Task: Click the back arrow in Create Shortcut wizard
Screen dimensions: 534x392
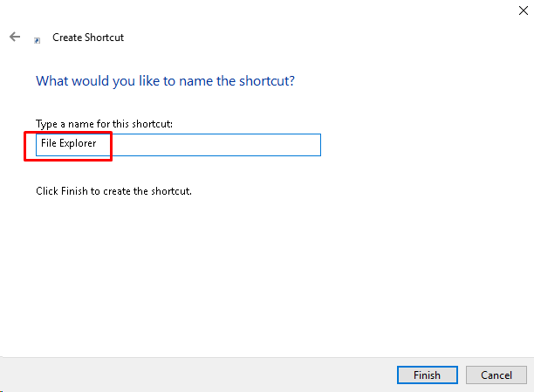Action: click(x=15, y=37)
